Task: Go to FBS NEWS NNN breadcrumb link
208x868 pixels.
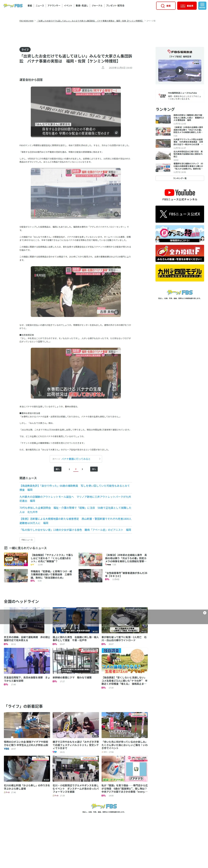Action: (26, 21)
